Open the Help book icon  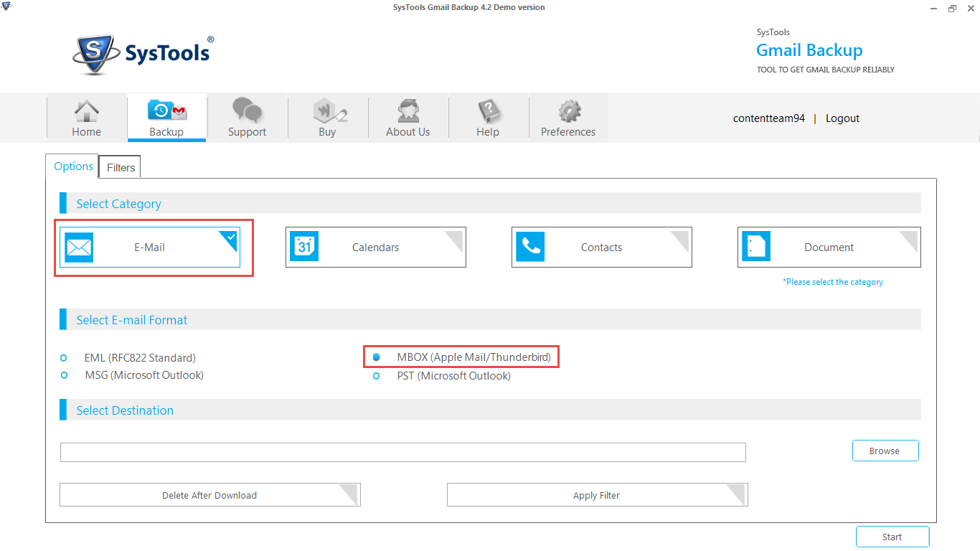(x=489, y=111)
